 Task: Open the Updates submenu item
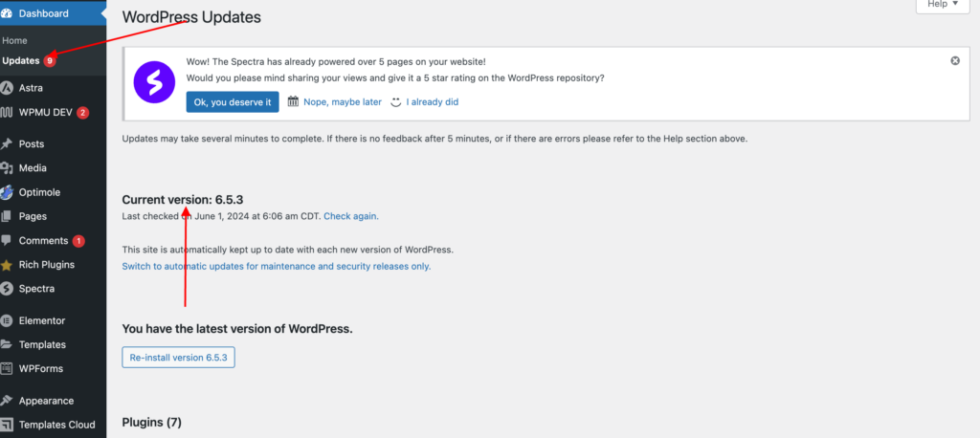click(x=21, y=60)
